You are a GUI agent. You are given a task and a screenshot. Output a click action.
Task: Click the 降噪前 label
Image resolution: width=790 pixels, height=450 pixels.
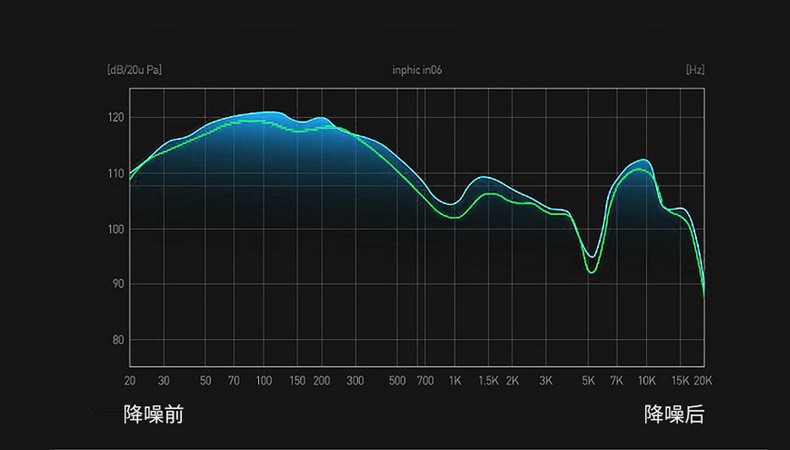tap(154, 414)
